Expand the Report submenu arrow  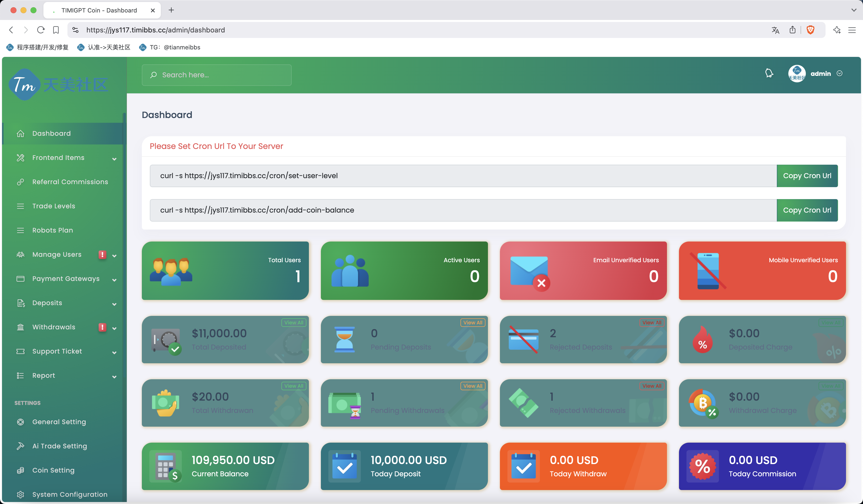click(x=114, y=377)
